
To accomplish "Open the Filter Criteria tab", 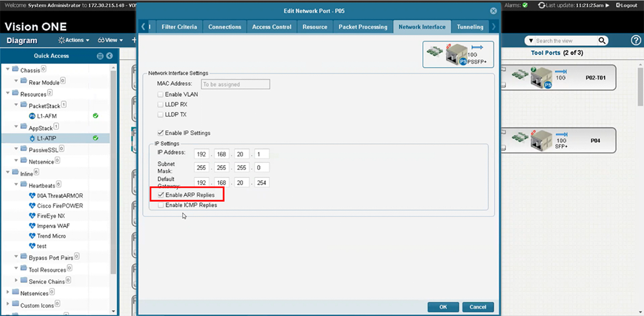I will click(179, 27).
